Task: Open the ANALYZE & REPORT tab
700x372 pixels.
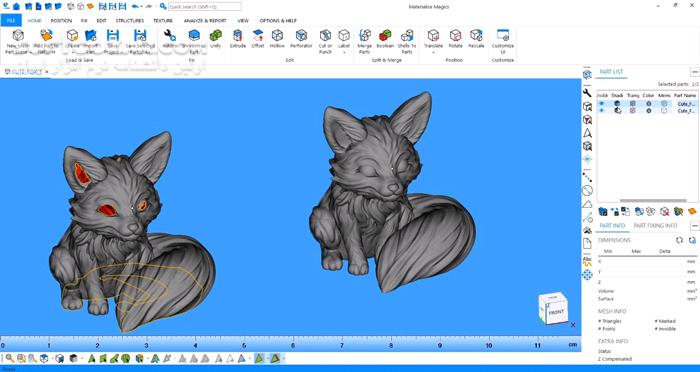Action: 205,21
